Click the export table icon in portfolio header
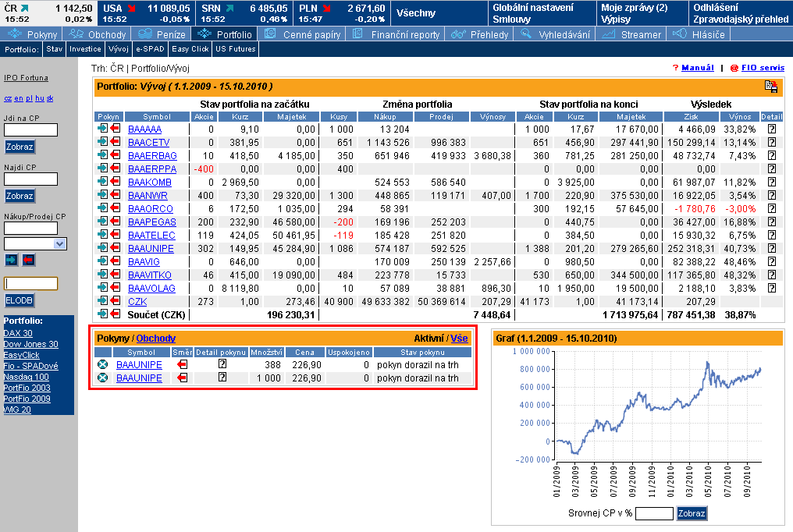Viewport: 793px width, 532px height. coord(770,87)
